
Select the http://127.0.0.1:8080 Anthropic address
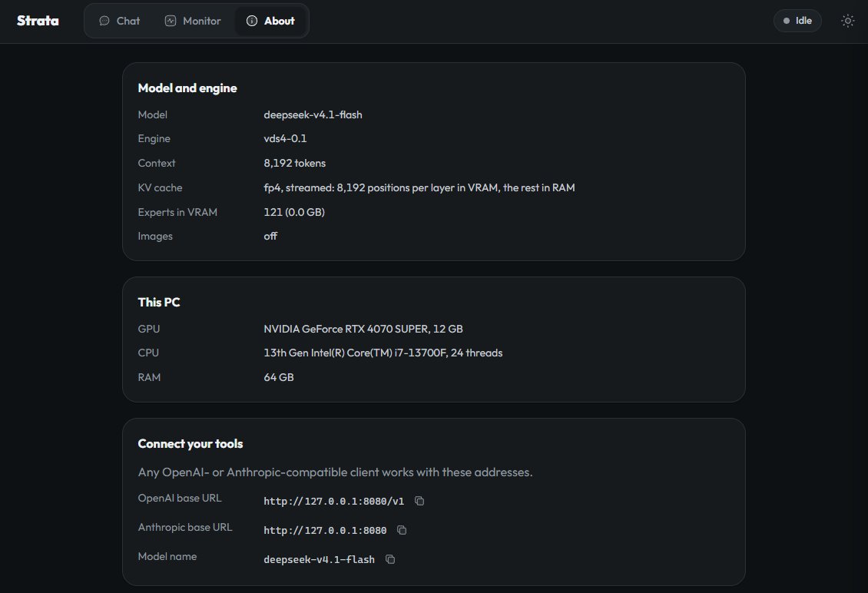tap(325, 531)
